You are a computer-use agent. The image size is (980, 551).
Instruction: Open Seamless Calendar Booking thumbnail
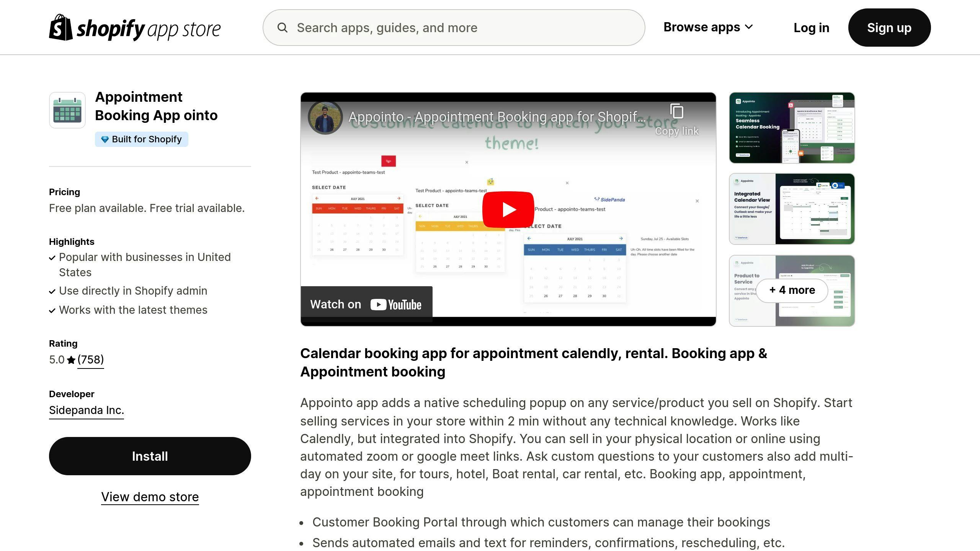point(792,128)
